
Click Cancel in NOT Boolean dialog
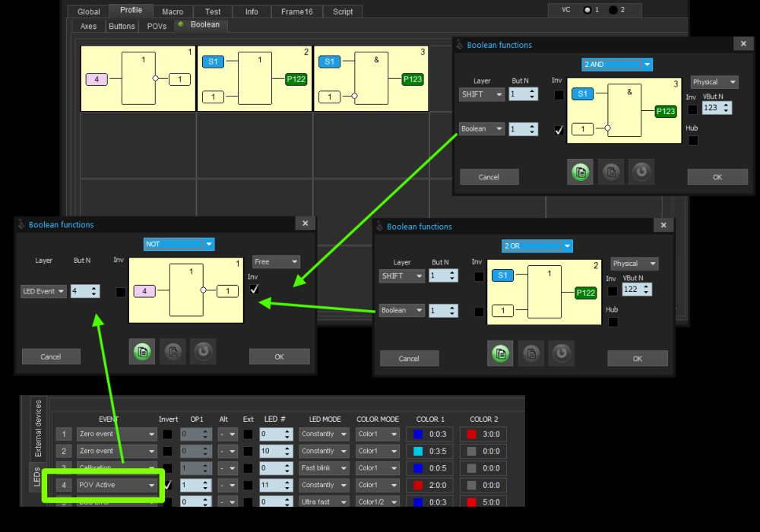tap(51, 356)
